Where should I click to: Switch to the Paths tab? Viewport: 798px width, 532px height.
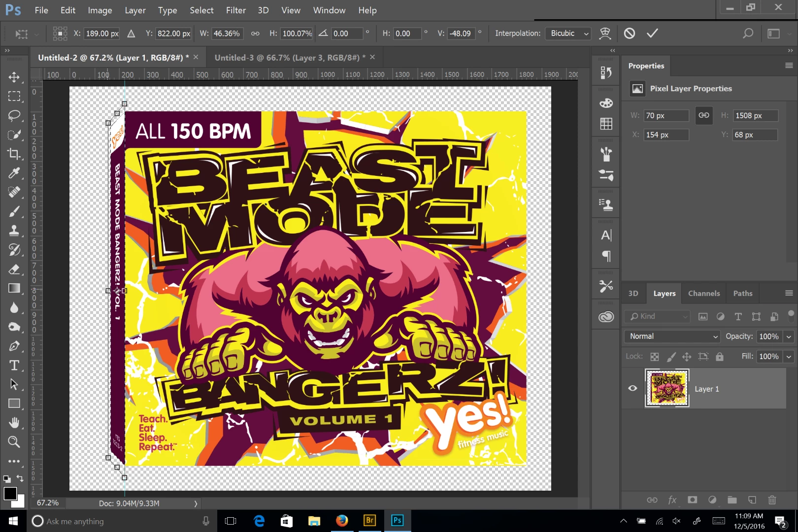pyautogui.click(x=743, y=293)
